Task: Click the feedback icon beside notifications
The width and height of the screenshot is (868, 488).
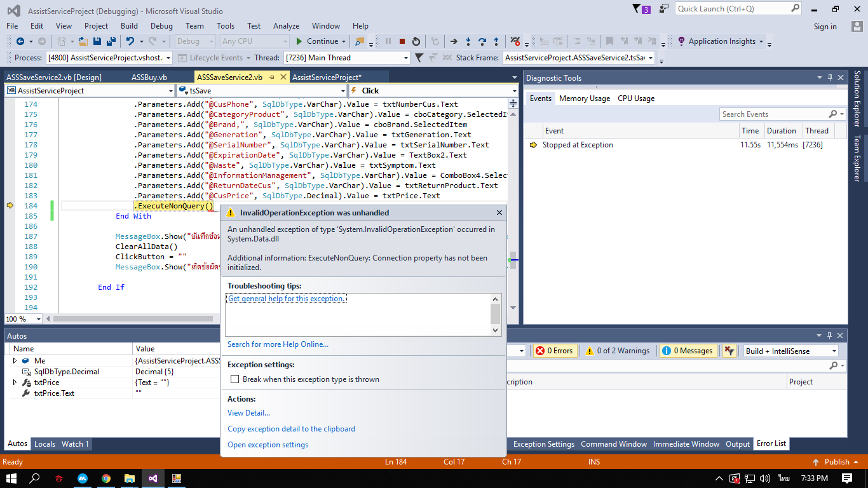Action: [x=664, y=8]
